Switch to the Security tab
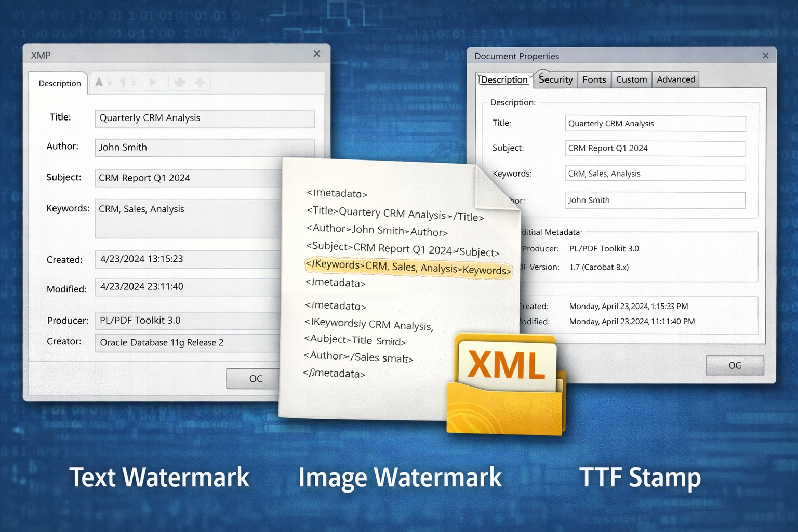The height and width of the screenshot is (532, 798). (555, 79)
